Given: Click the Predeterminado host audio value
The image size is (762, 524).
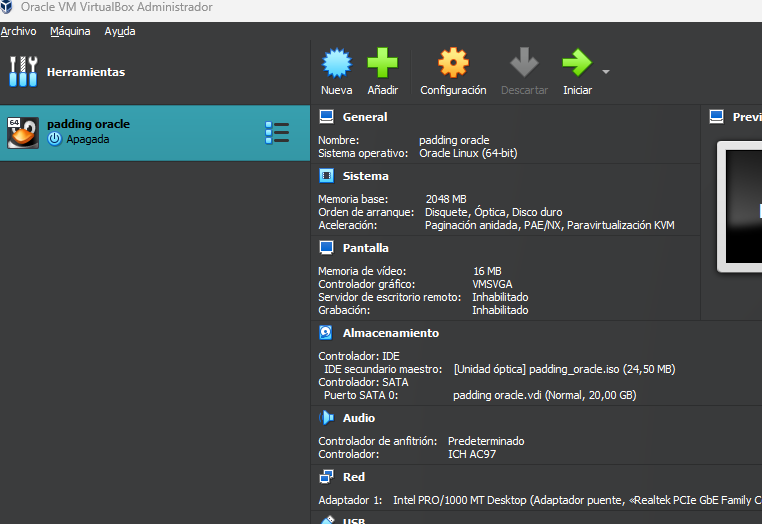Looking at the screenshot, I should pos(486,441).
